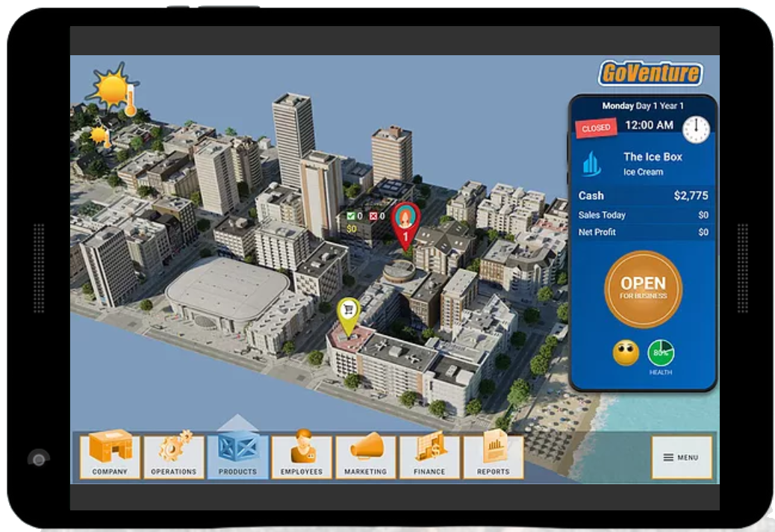Click the Open For Business button
Screen dimensions: 775x532
643,289
